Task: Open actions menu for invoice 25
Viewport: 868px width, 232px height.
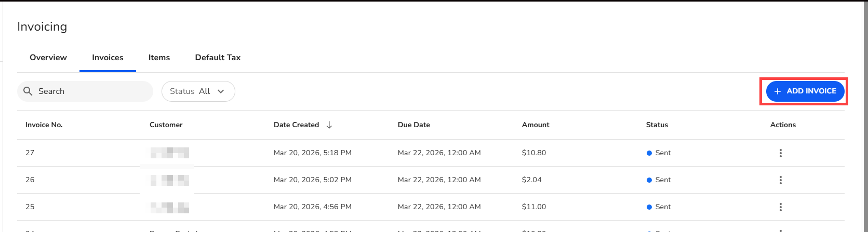Action: (x=780, y=207)
